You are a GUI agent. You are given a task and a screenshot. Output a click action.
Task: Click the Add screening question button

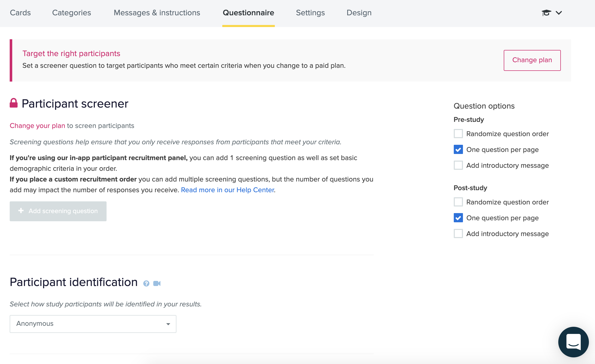point(58,211)
